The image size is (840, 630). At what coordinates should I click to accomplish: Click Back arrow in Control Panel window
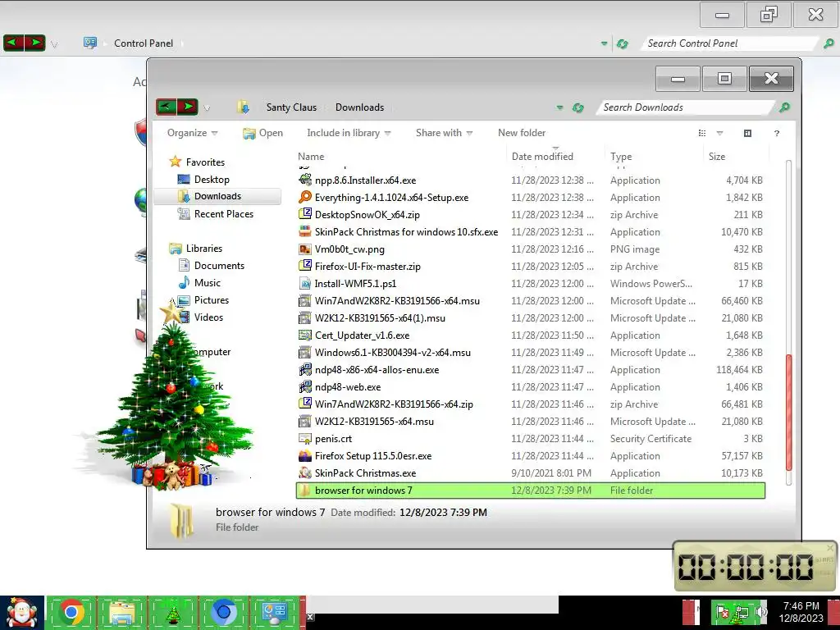[13, 43]
